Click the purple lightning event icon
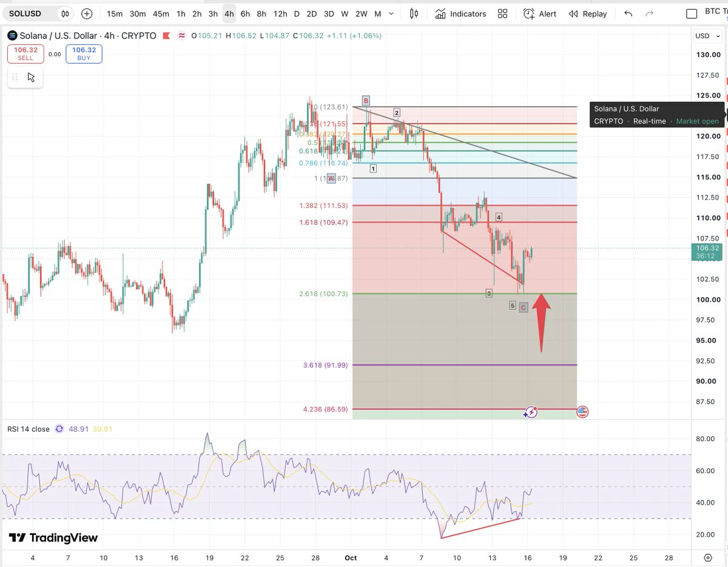 [x=531, y=412]
